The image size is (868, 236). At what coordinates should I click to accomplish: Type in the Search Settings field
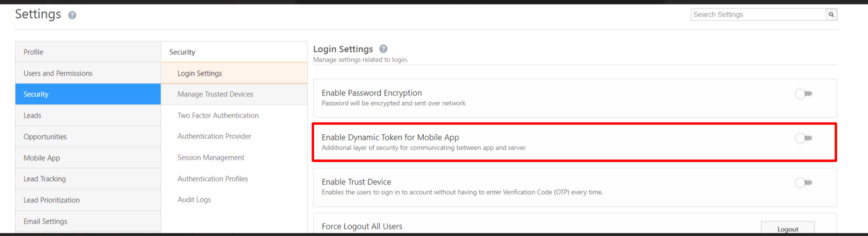tap(758, 14)
